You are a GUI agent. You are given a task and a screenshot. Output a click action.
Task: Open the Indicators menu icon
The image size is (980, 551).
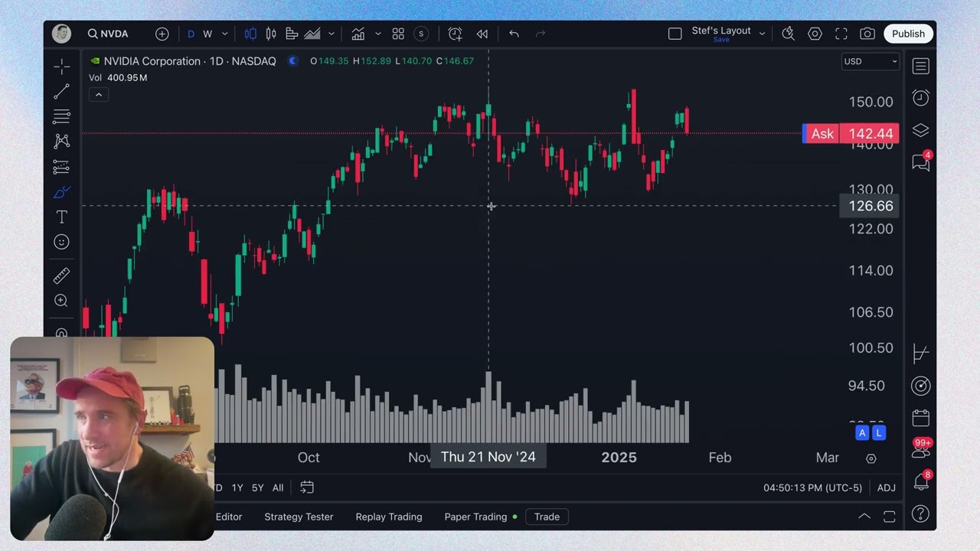358,34
